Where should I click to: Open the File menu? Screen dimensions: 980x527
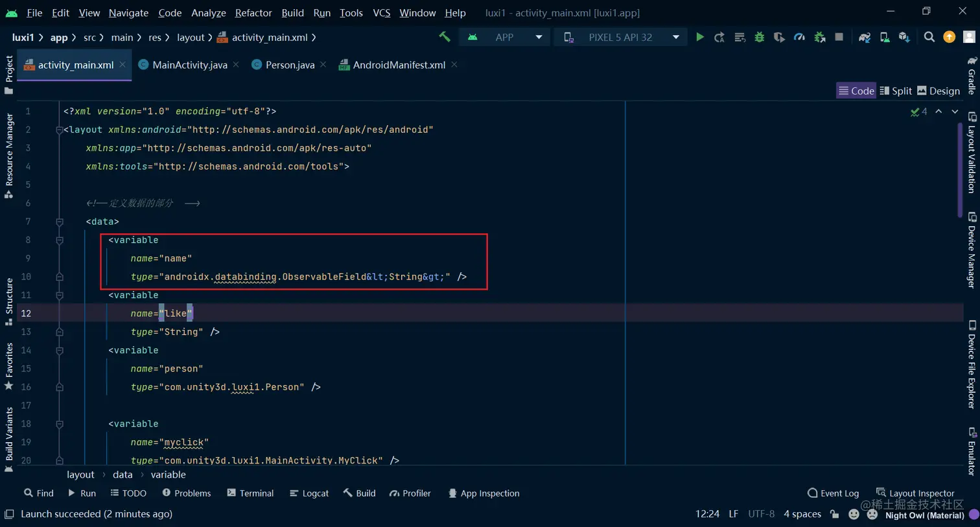pyautogui.click(x=34, y=13)
